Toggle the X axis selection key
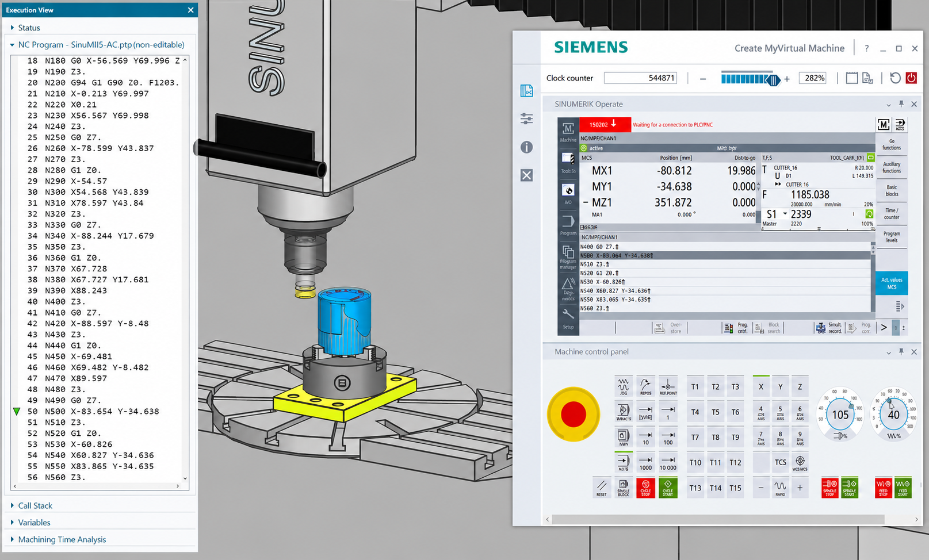This screenshot has width=929, height=560. click(760, 386)
